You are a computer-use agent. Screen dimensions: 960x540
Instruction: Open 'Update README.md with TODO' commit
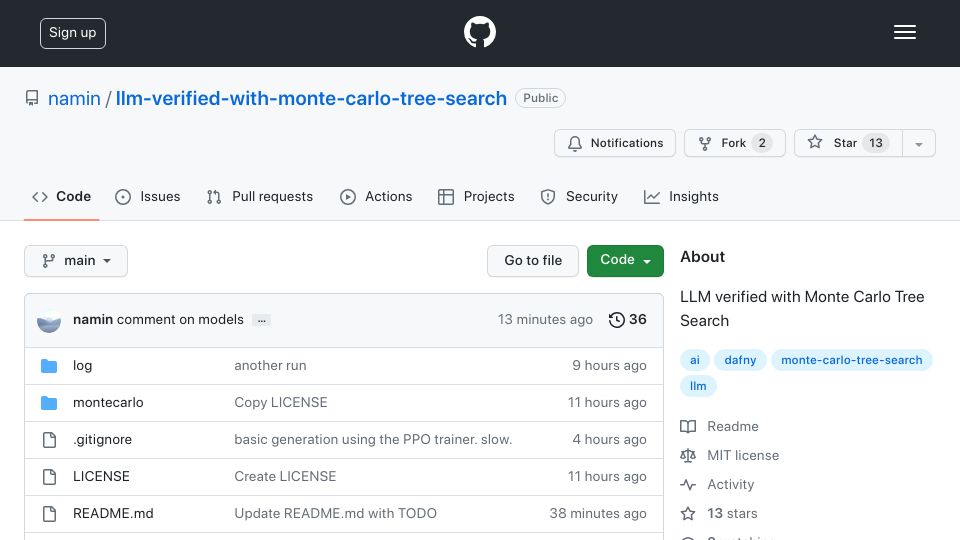tap(336, 513)
